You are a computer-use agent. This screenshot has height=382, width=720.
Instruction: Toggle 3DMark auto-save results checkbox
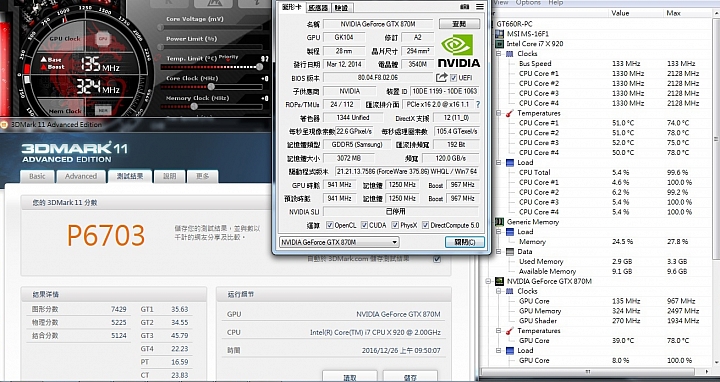point(437,259)
